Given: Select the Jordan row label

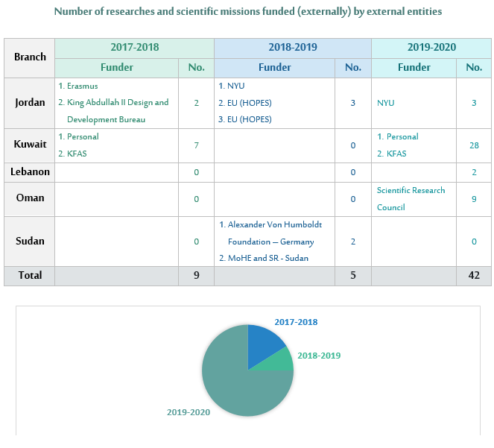Looking at the screenshot, I should (x=30, y=102).
